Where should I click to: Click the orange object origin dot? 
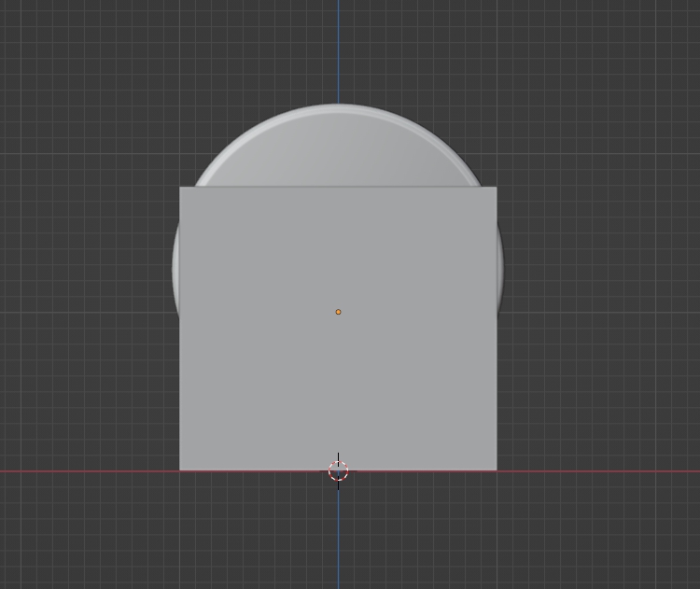click(x=338, y=312)
